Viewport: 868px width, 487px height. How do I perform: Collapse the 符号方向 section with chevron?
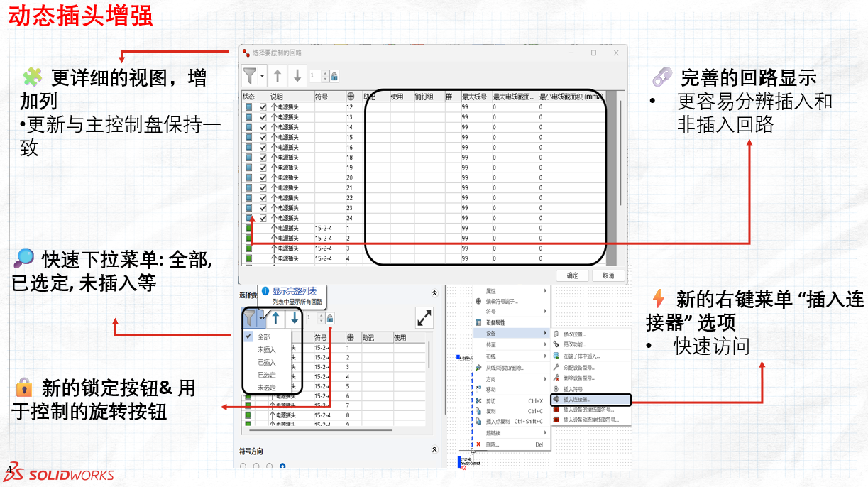(x=434, y=450)
